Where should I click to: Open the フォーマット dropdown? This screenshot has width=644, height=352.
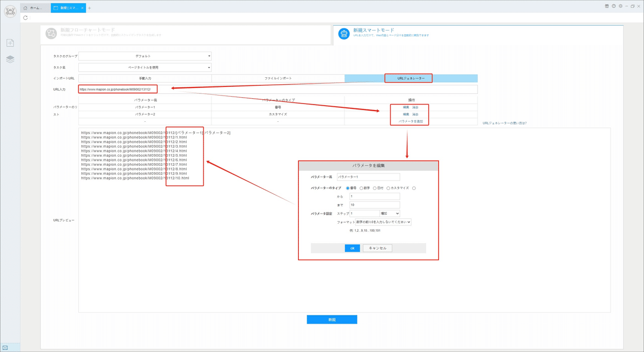(384, 222)
